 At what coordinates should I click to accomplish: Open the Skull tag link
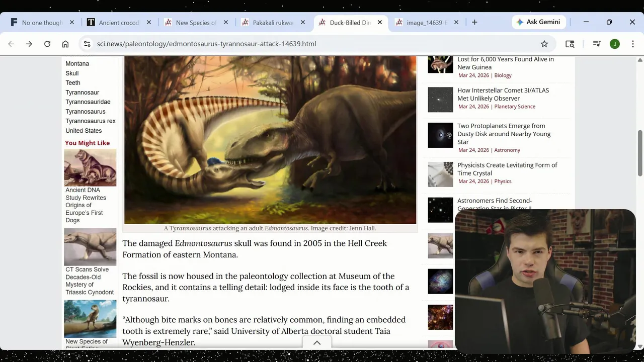(x=72, y=73)
